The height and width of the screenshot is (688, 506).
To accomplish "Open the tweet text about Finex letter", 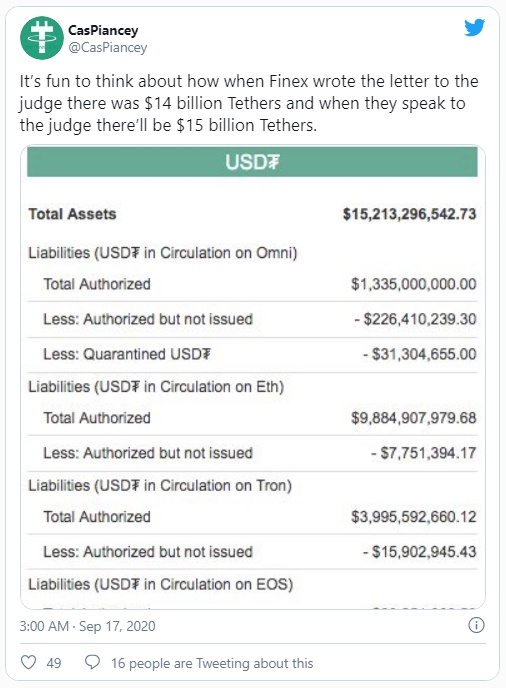I will coord(249,103).
